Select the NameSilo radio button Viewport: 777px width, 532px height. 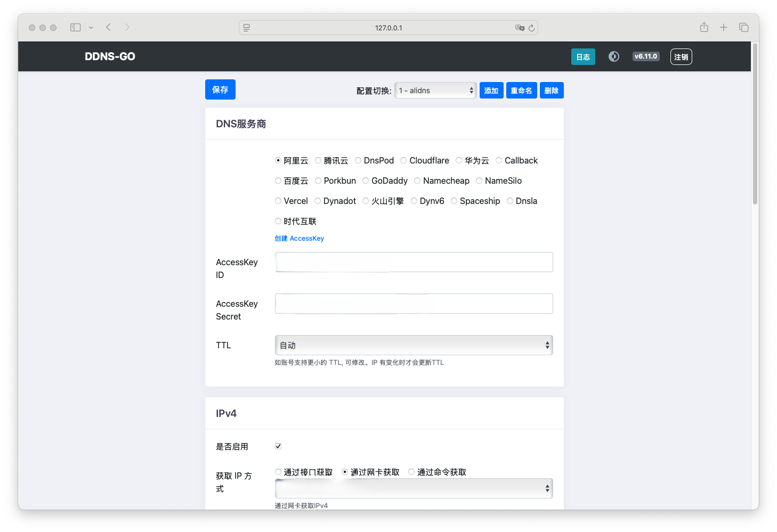click(479, 181)
